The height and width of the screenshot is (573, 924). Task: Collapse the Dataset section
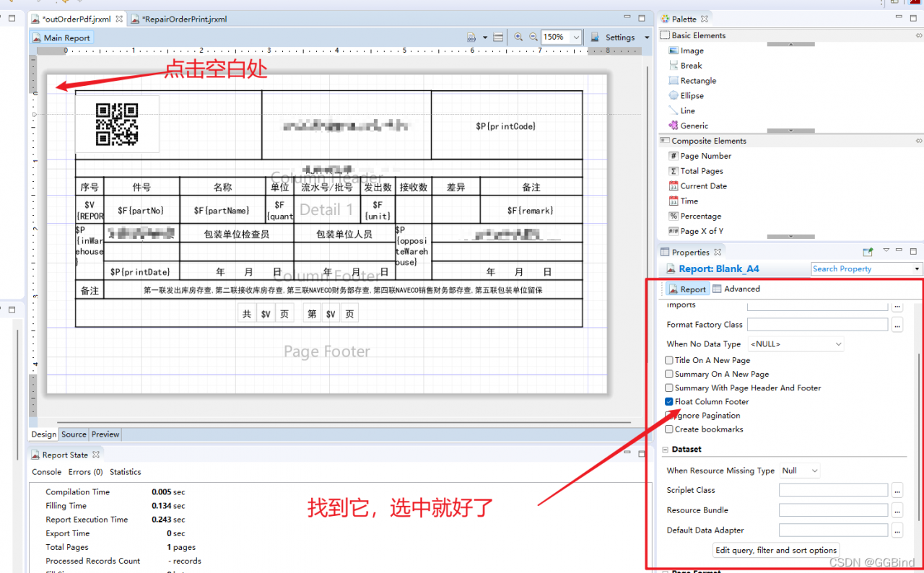666,450
